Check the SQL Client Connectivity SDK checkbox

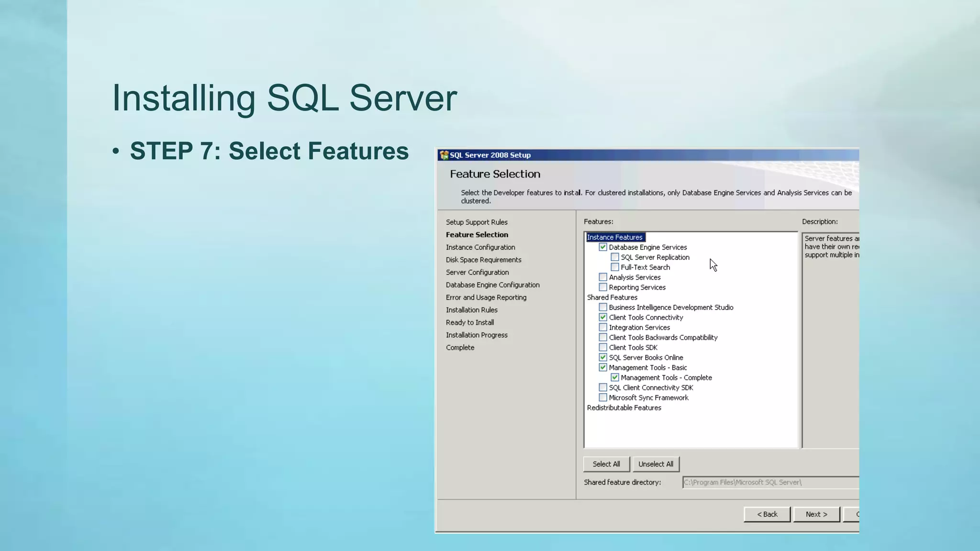[603, 388]
